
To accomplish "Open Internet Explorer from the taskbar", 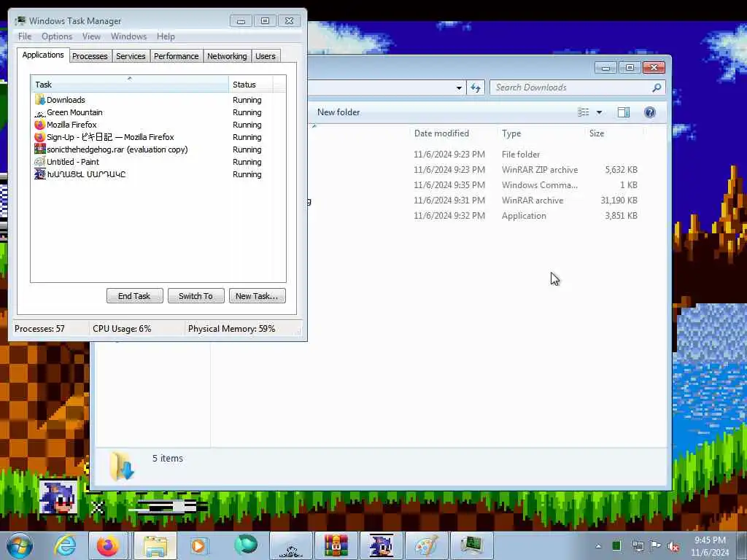I will click(x=65, y=545).
